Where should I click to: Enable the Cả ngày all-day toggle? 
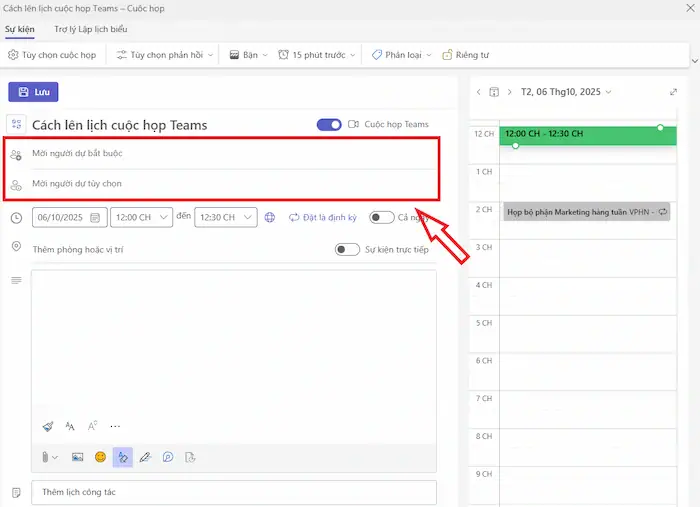[x=381, y=217]
